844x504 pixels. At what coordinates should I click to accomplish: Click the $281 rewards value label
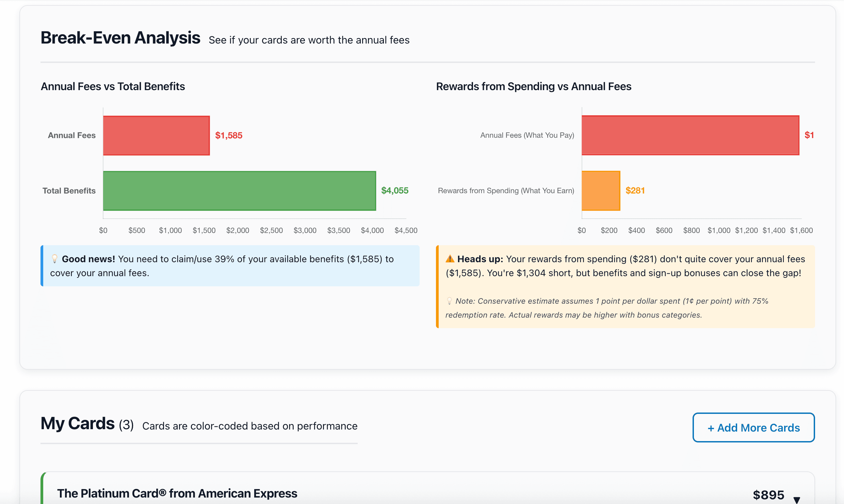coord(635,190)
